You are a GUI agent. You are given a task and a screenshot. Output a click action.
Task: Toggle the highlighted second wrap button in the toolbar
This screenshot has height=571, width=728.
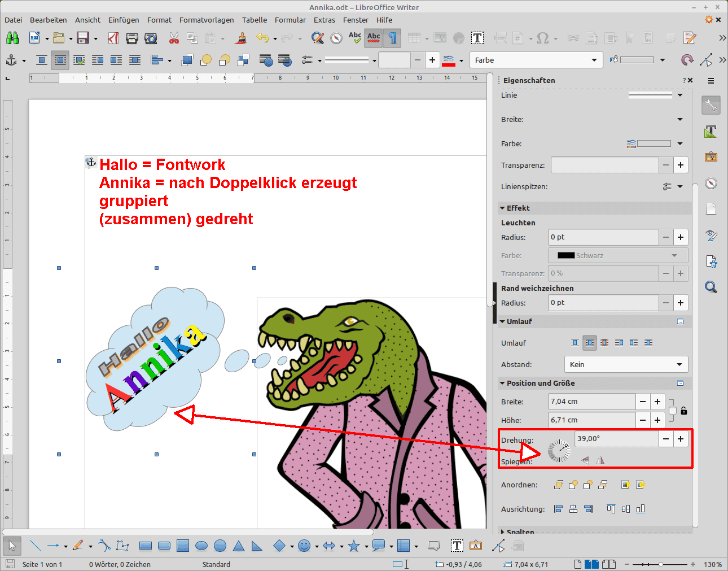60,60
